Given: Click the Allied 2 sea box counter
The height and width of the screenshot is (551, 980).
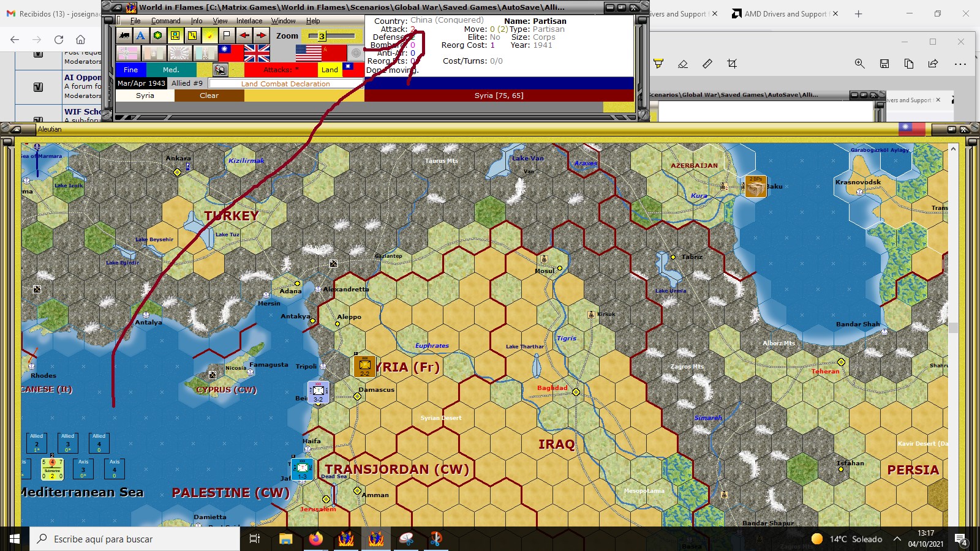Looking at the screenshot, I should click(x=37, y=443).
